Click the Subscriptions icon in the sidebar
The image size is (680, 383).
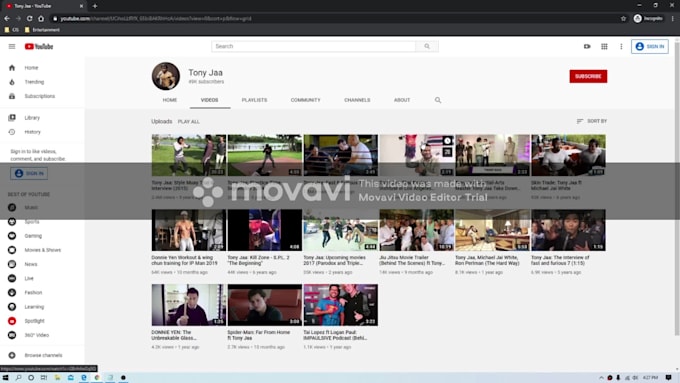point(12,96)
